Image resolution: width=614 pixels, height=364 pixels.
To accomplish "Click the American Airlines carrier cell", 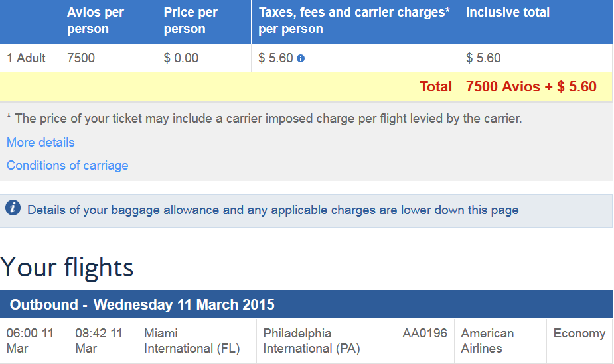I will 500,341.
